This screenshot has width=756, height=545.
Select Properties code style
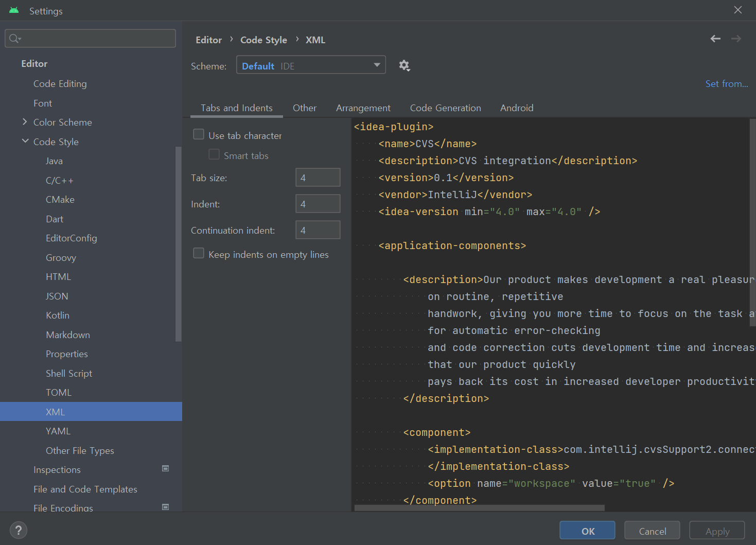click(x=67, y=354)
